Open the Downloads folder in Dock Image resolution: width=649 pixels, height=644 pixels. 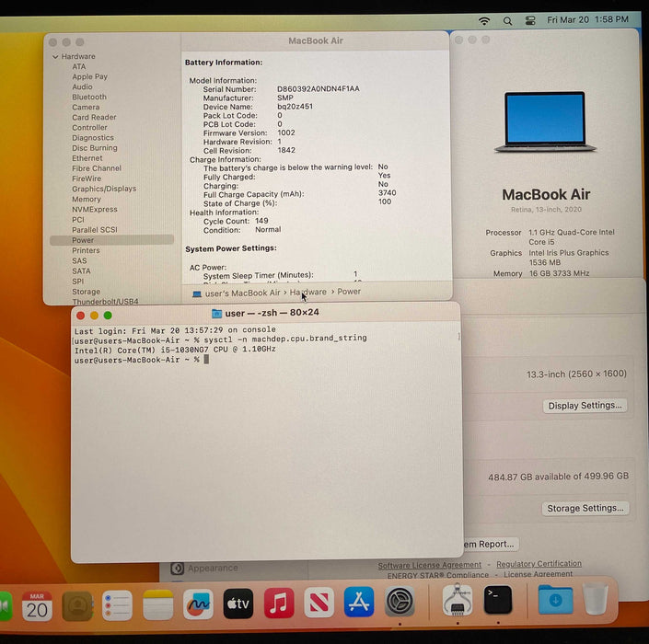pos(555,600)
